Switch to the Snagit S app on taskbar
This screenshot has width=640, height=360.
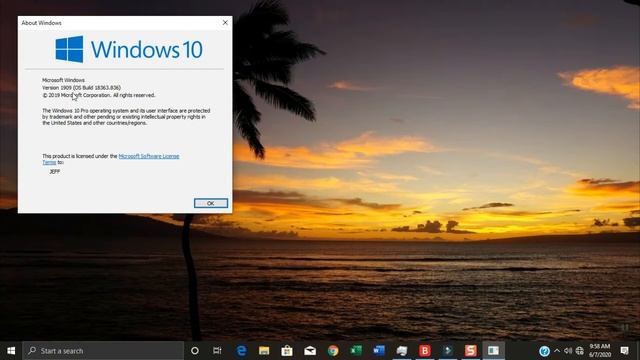click(470, 351)
